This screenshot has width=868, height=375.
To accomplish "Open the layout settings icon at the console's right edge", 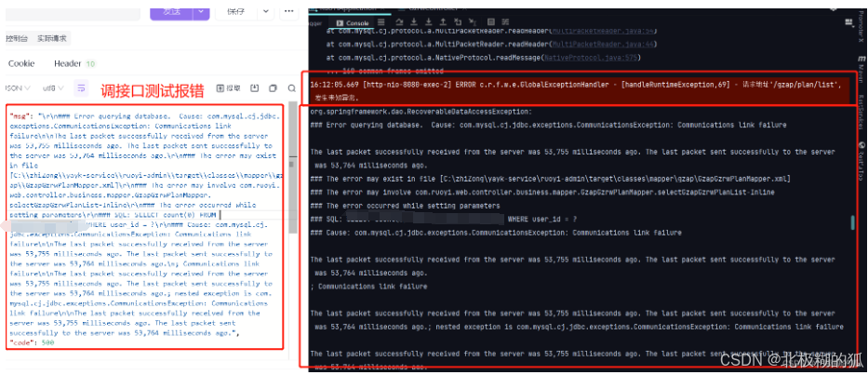I will (848, 22).
